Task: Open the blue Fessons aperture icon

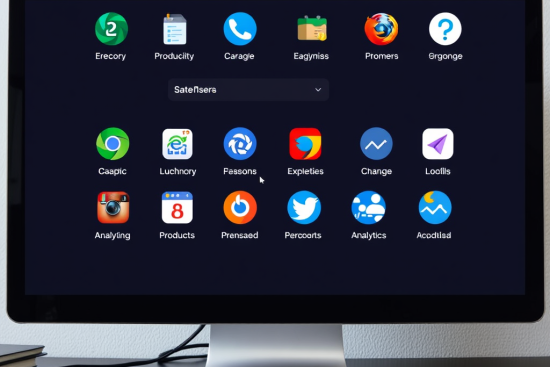Action: click(240, 144)
